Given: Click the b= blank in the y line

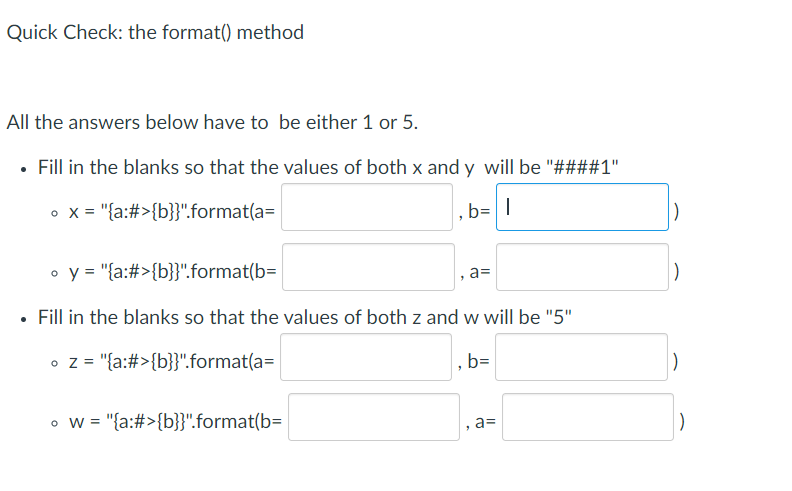Looking at the screenshot, I should pyautogui.click(x=368, y=267).
